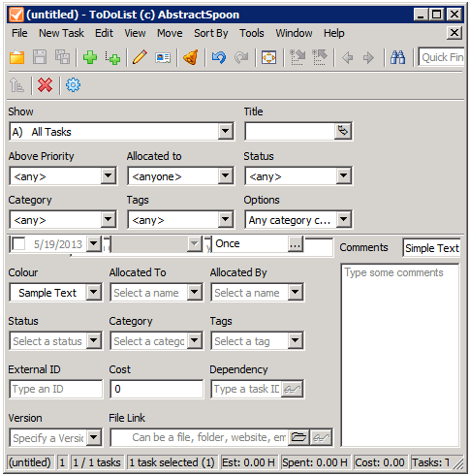Open the Above Priority filter dropdown
Screen dimensions: 470x476
(x=108, y=176)
